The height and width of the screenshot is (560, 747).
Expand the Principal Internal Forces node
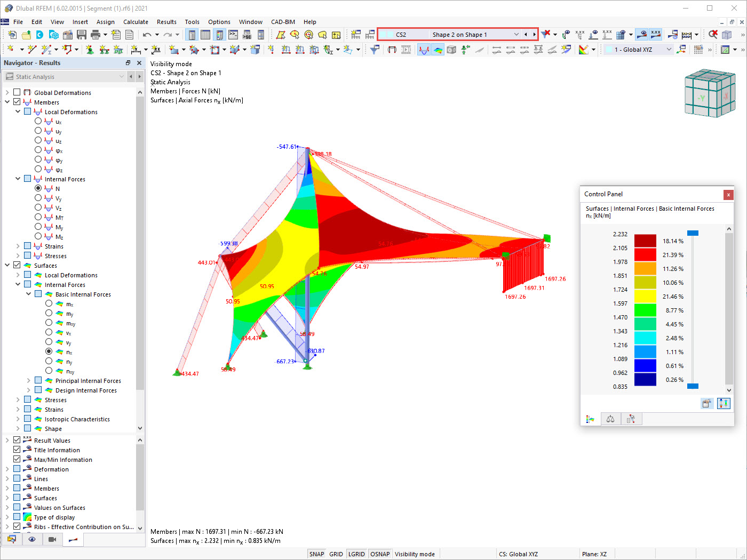(x=29, y=380)
